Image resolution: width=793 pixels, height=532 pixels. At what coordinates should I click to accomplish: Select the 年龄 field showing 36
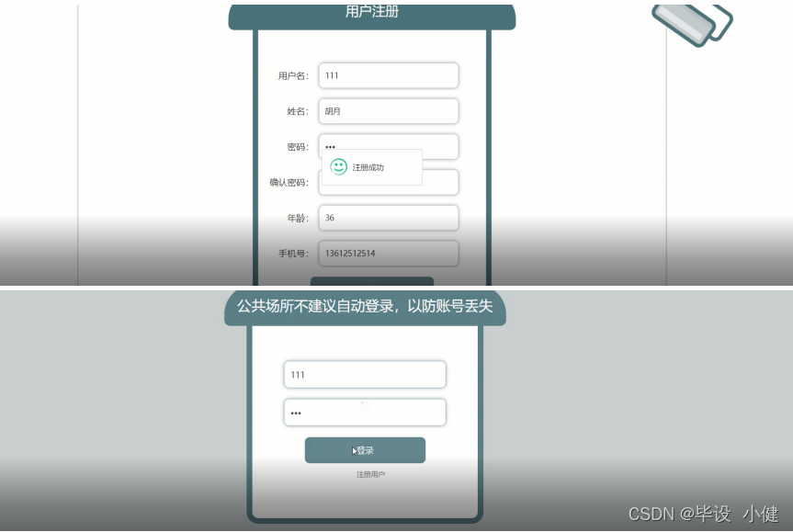click(x=387, y=218)
